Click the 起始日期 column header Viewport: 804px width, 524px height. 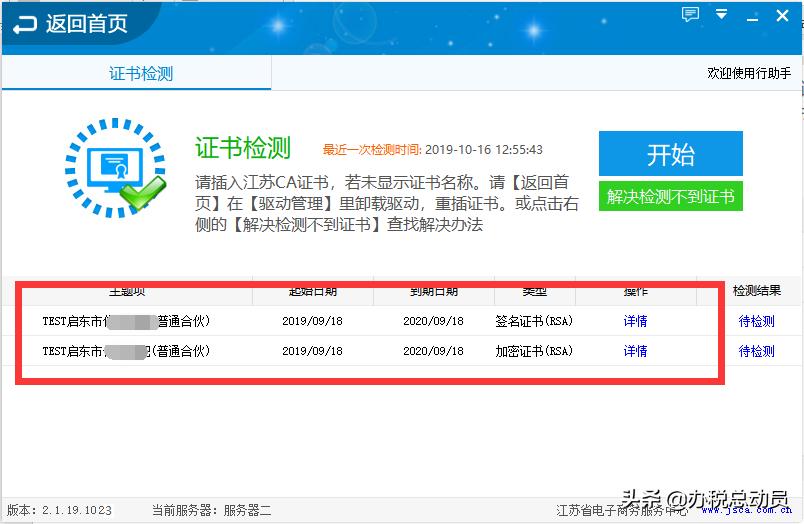click(x=313, y=291)
